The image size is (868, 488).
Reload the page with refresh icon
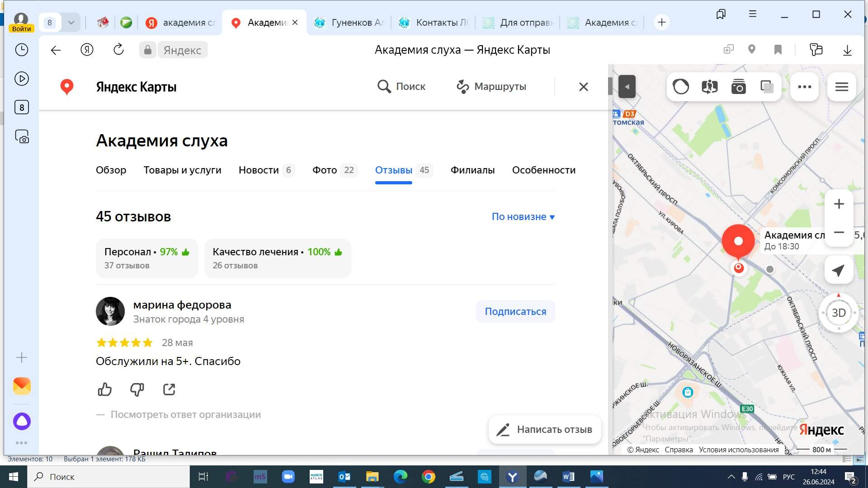click(x=118, y=50)
